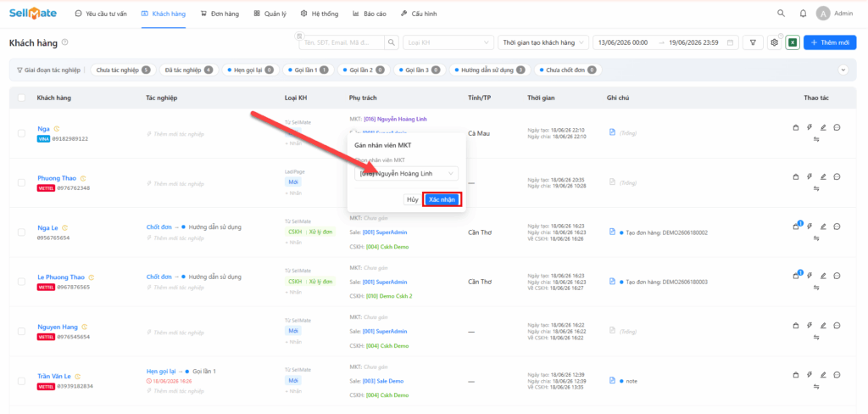Viewport: 868px width, 414px height.
Task: Click the help icon beside Khách hàng title
Action: (64, 42)
